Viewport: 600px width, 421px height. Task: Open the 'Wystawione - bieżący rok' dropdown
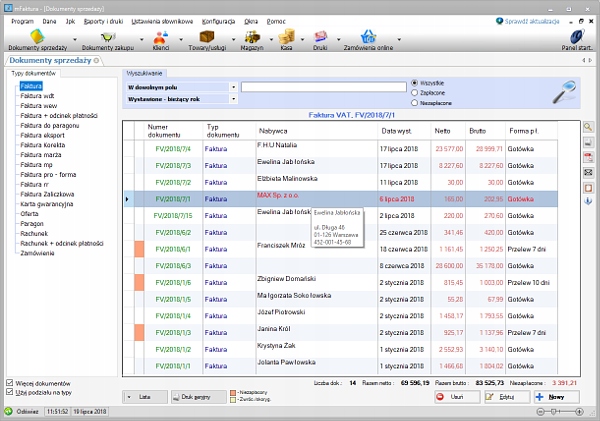pyautogui.click(x=234, y=100)
